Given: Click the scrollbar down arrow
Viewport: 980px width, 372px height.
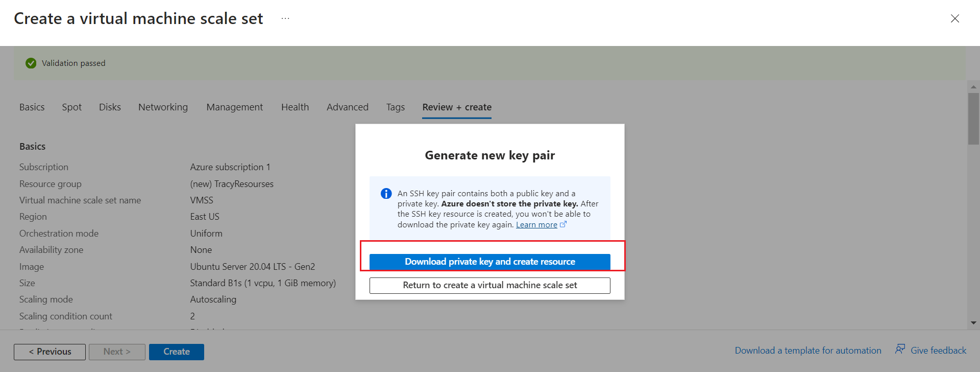Looking at the screenshot, I should pyautogui.click(x=973, y=323).
